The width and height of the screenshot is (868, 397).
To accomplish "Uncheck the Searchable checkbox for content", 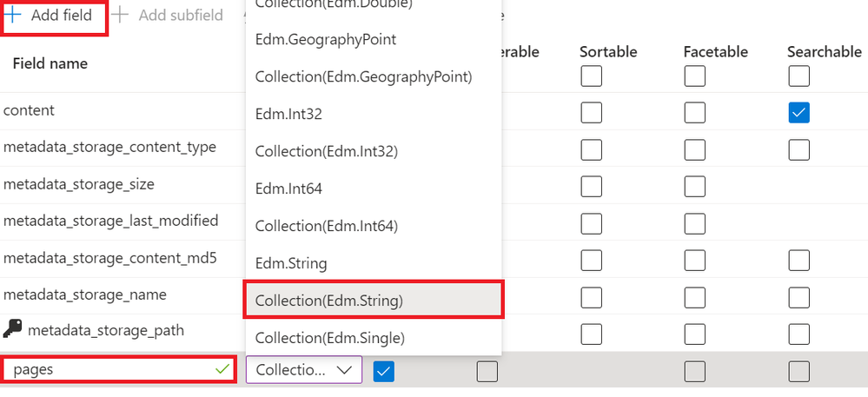I will 798,112.
